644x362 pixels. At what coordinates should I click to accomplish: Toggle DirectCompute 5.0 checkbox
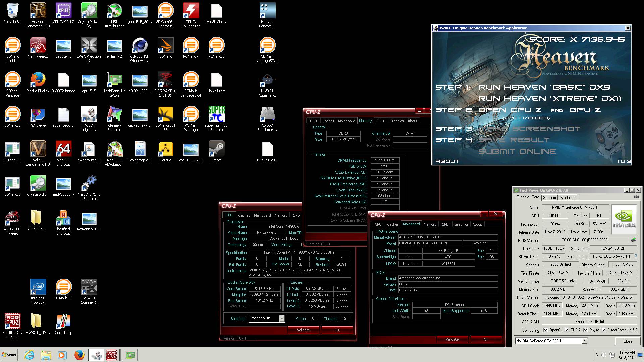pyautogui.click(x=604, y=330)
